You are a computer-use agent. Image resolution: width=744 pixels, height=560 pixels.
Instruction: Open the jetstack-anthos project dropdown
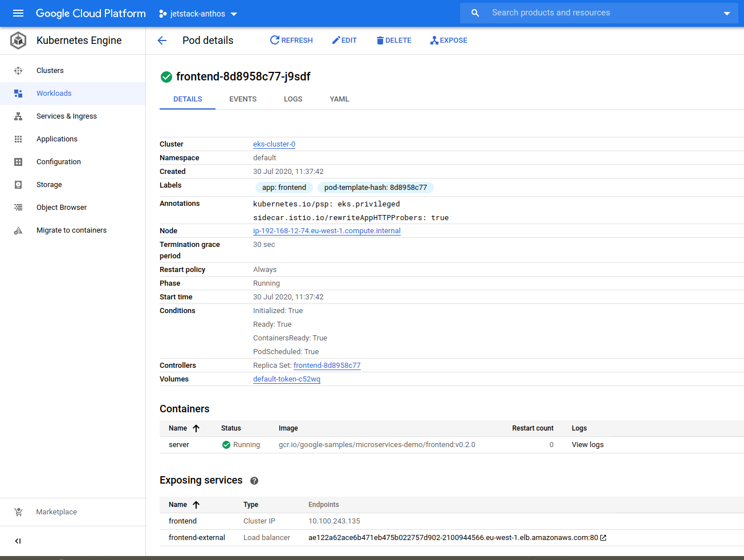click(x=198, y=14)
